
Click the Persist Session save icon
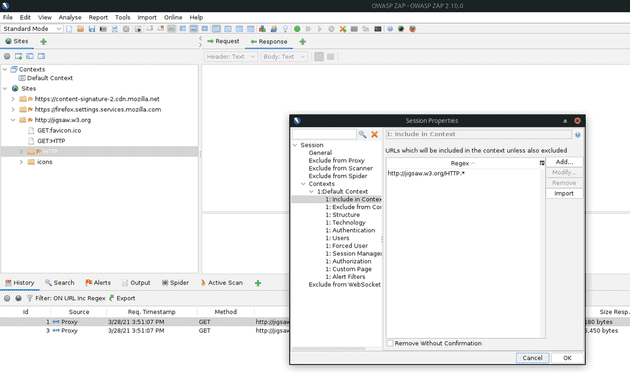[x=92, y=29]
